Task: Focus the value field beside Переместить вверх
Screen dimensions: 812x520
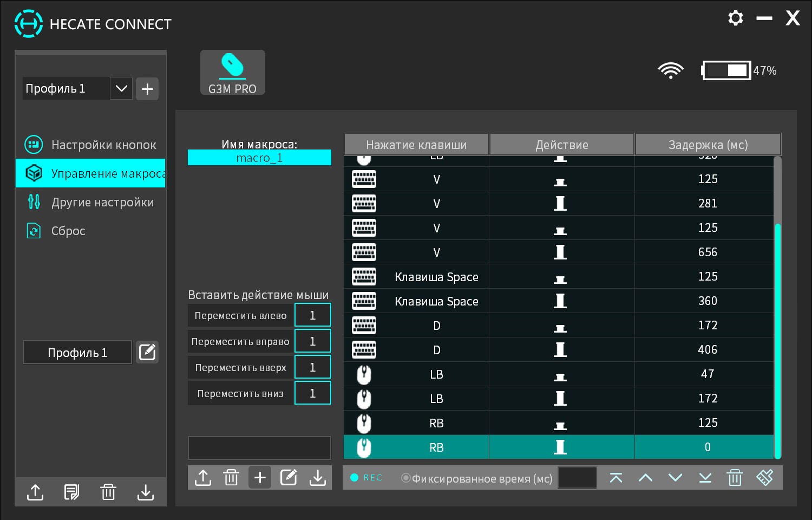Action: click(x=313, y=367)
